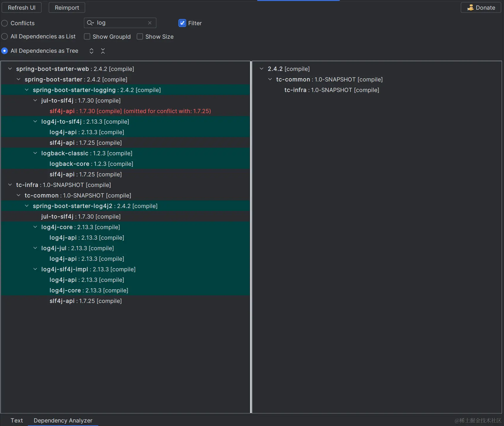Screen dimensions: 504x426
Task: Select jul-to-slf4j under spring-boot-starter-logging
Action: pos(125,100)
